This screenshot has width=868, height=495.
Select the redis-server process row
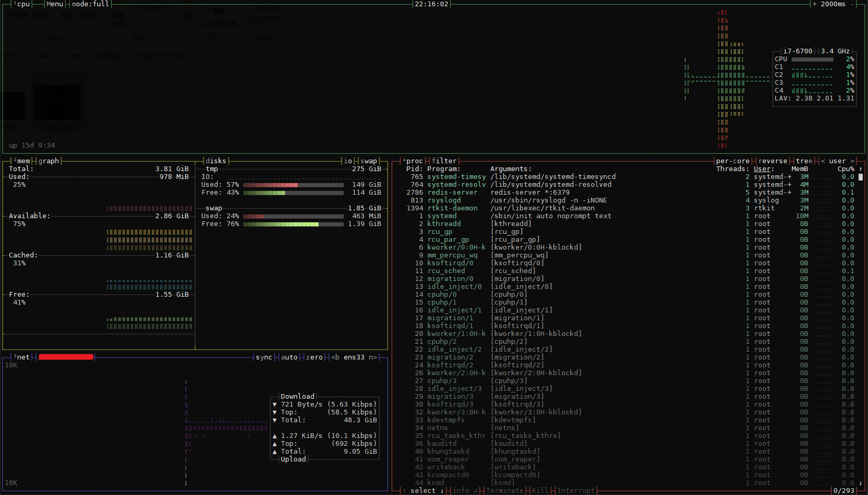click(x=630, y=193)
